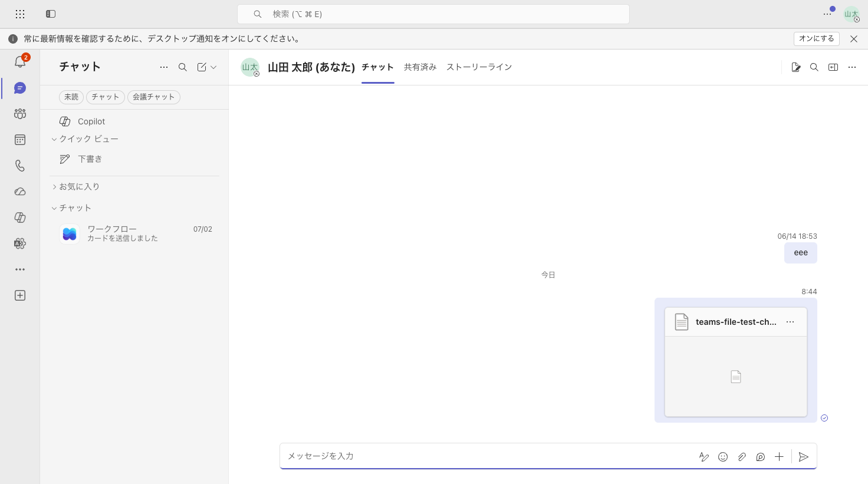Open the Loop component icon in the compose box
868x484 pixels.
pos(761,457)
